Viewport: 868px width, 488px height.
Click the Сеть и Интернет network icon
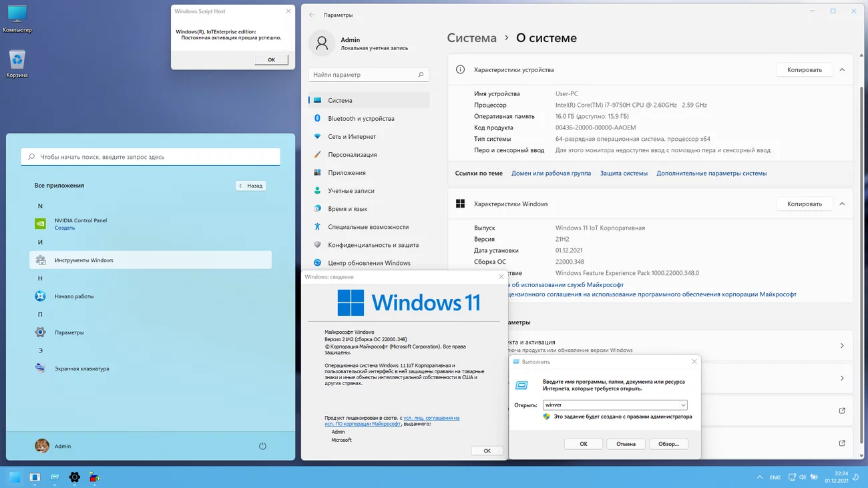point(318,136)
